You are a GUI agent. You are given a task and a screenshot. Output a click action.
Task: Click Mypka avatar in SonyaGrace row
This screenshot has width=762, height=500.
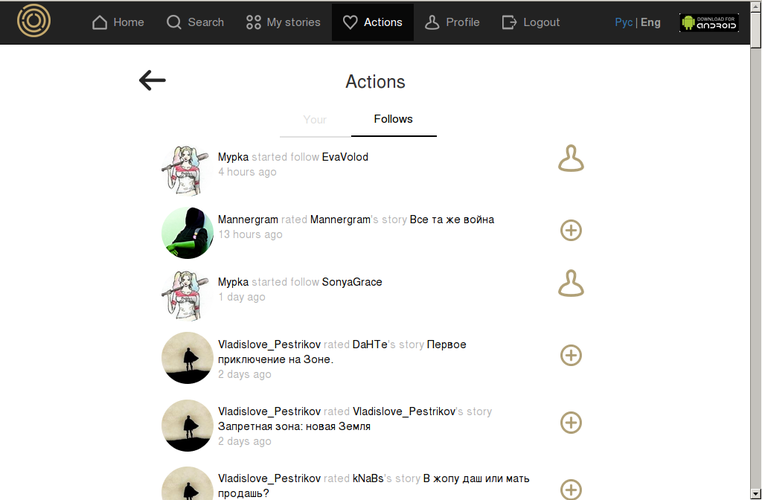tap(187, 295)
